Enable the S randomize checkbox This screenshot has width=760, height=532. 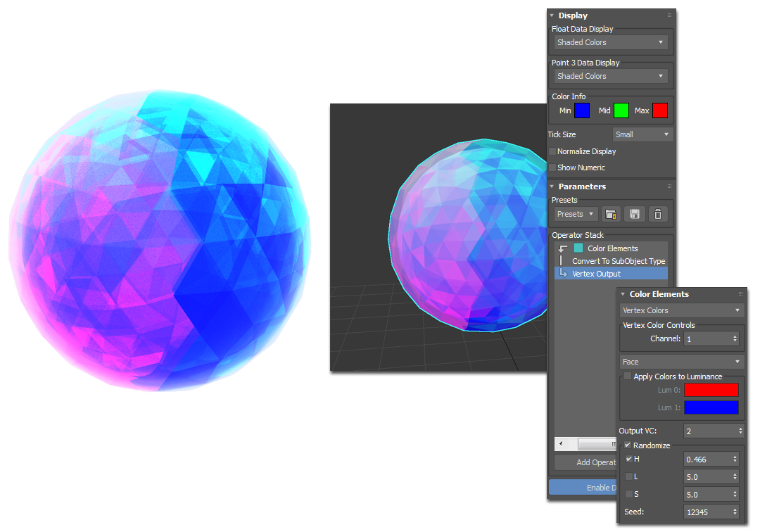[629, 494]
